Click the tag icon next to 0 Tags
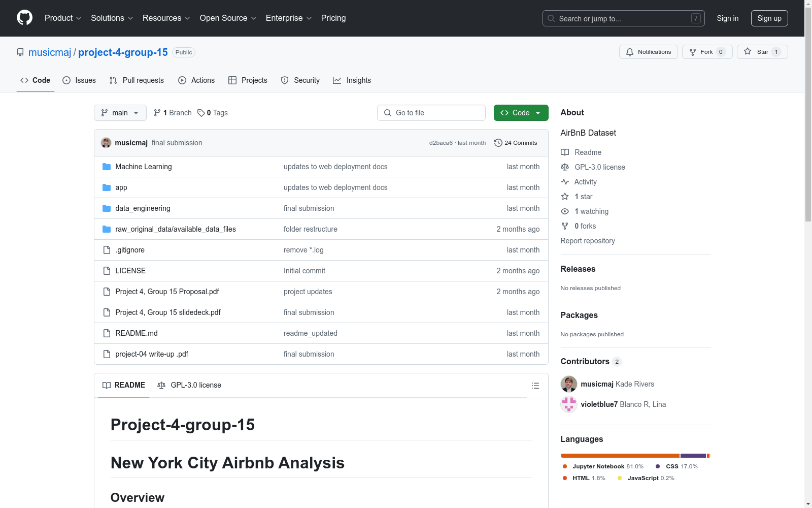Viewport: 812px width, 508px height. [x=201, y=113]
